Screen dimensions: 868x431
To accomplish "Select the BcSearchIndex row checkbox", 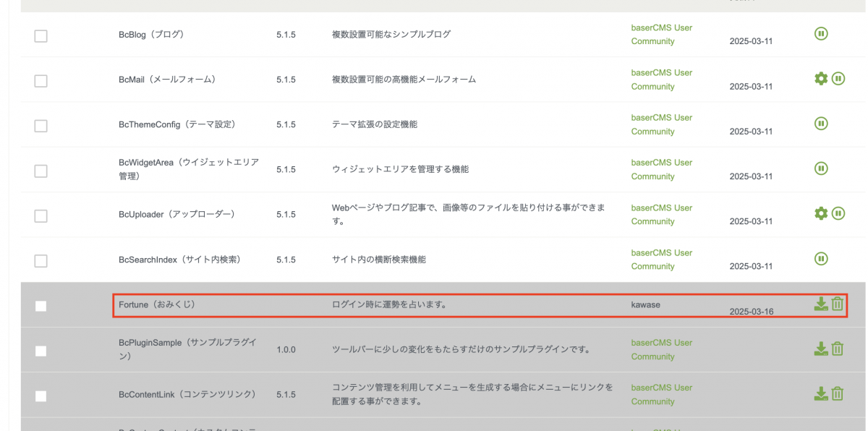I will 41,260.
